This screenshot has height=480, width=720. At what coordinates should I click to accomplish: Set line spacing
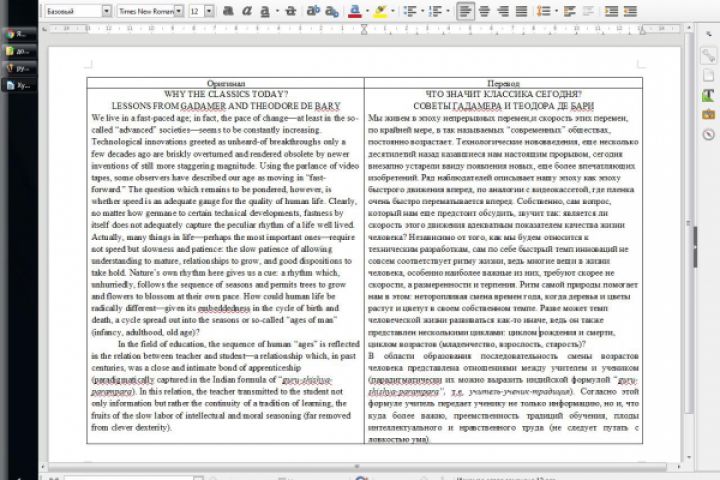pos(544,11)
